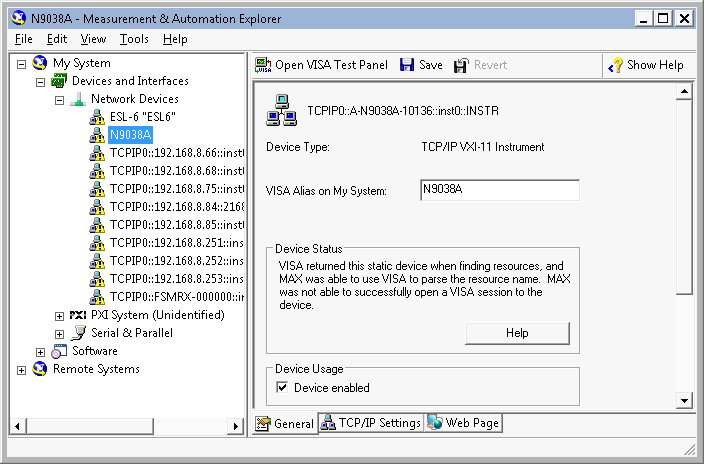704x464 pixels.
Task: Select the PXI System (Unidentified) label
Action: [x=158, y=315]
